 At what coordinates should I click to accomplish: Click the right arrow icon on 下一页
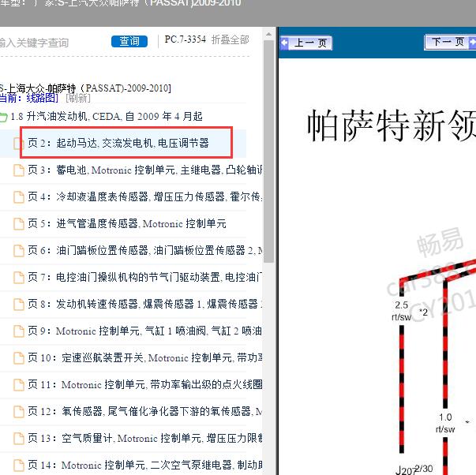point(472,42)
